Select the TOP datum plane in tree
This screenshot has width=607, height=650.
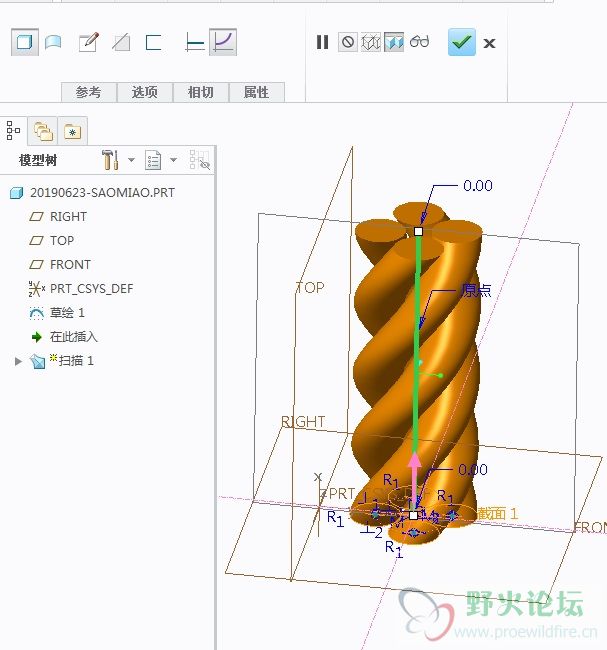pyautogui.click(x=62, y=240)
